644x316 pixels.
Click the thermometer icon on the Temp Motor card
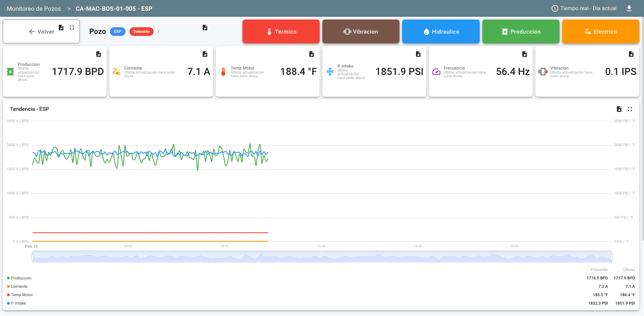pyautogui.click(x=223, y=72)
